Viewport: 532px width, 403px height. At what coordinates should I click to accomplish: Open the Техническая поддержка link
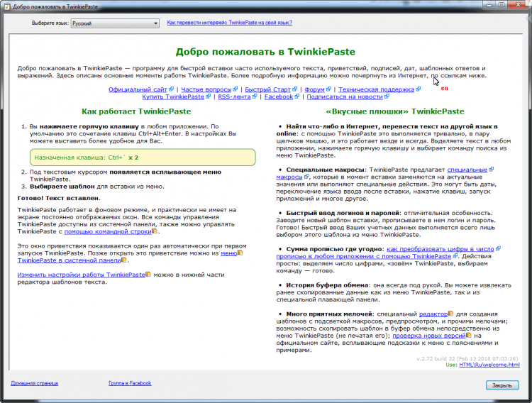[376, 89]
